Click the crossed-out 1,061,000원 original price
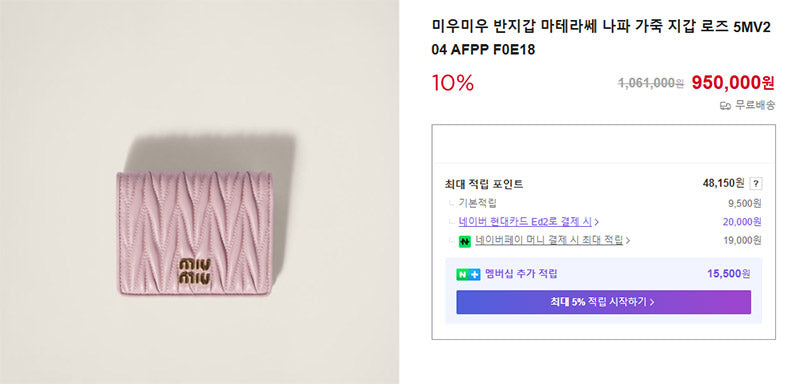800x384 pixels. (651, 83)
